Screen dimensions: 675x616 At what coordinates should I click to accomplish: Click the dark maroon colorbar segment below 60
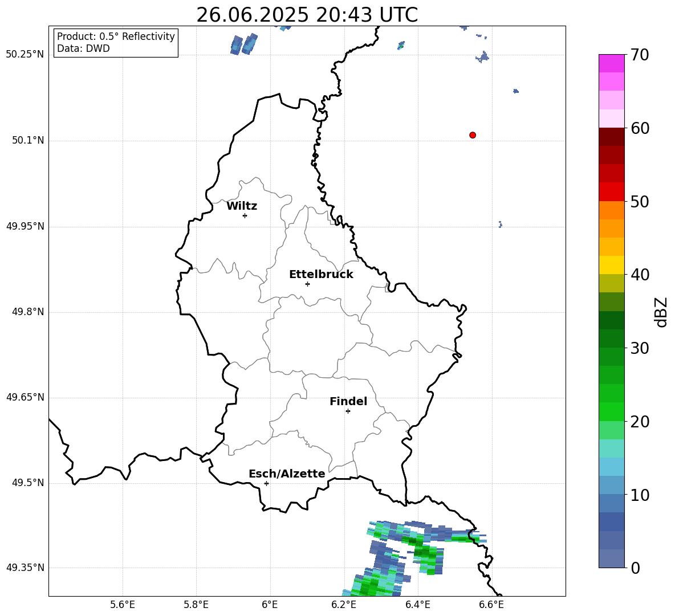click(x=612, y=137)
